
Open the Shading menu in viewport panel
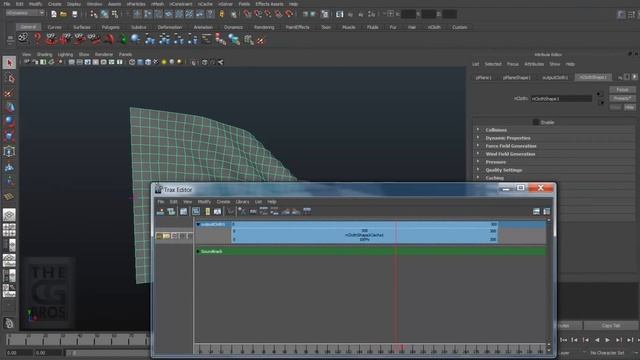point(44,54)
